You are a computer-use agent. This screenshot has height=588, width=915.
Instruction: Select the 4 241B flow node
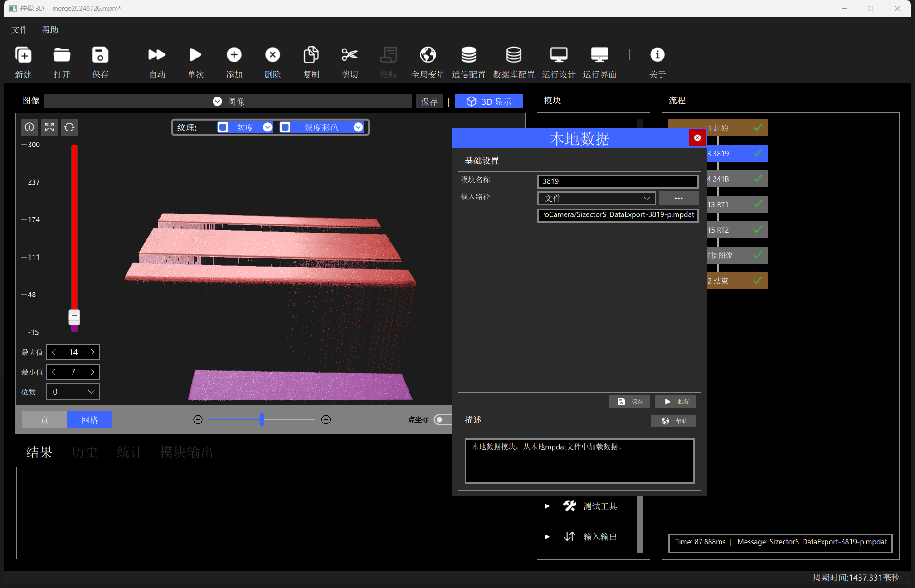point(737,179)
